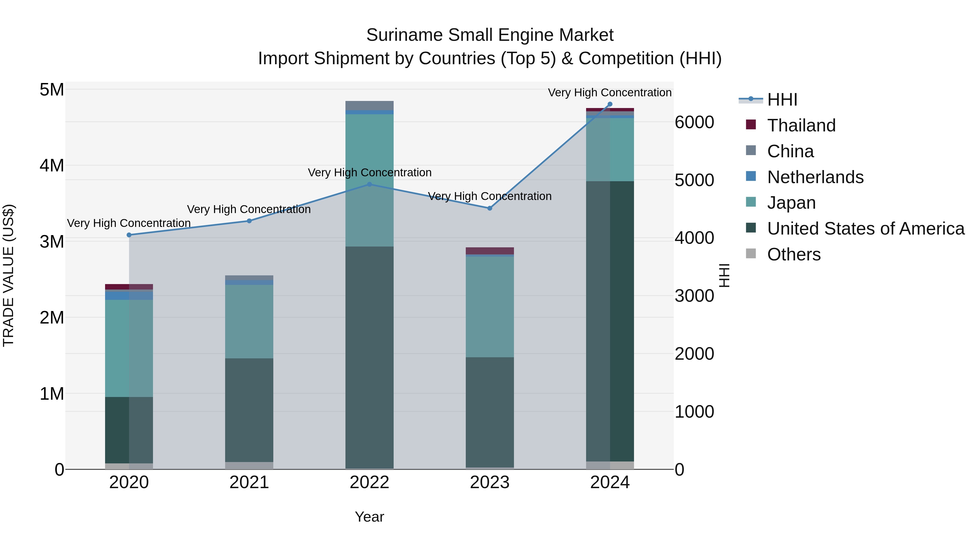Toggle the HHI legend entry
Image resolution: width=980 pixels, height=551 pixels.
coord(768,100)
